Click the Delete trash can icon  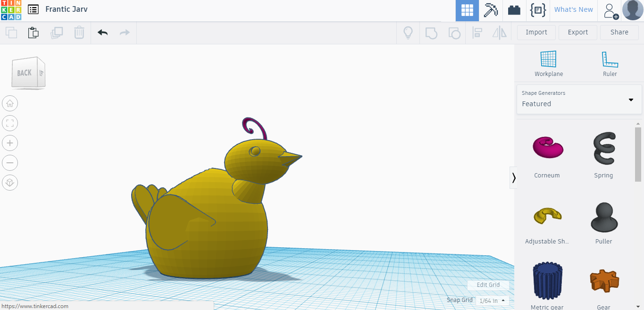(79, 33)
